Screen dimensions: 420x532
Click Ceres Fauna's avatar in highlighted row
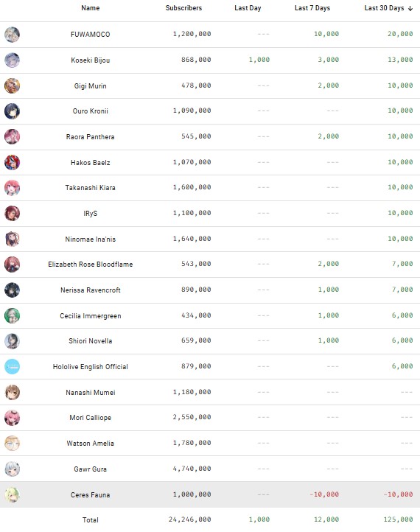coord(12,494)
